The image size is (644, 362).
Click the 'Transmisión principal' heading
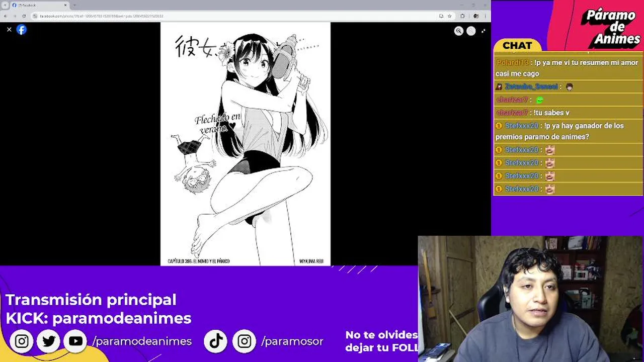[91, 300]
